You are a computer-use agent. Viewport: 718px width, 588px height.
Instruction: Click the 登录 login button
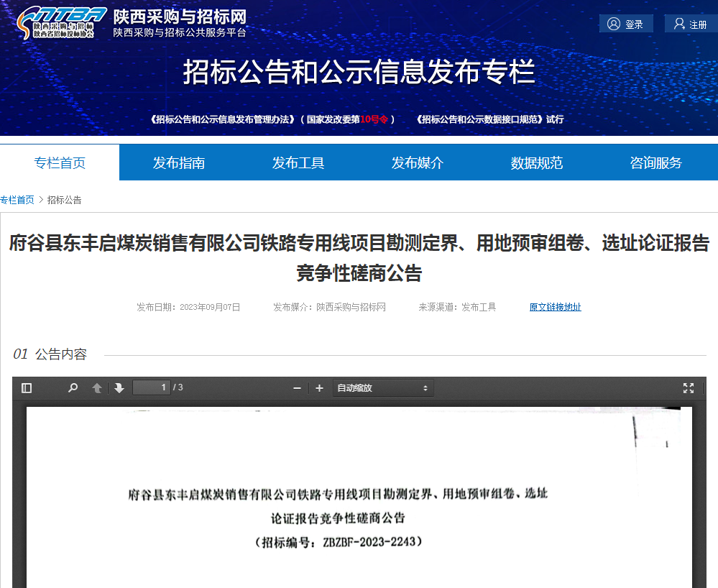[626, 24]
